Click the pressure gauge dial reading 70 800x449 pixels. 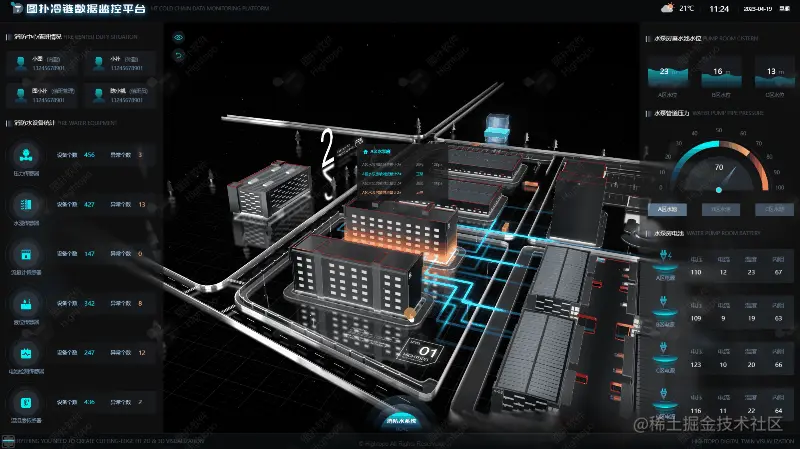719,167
